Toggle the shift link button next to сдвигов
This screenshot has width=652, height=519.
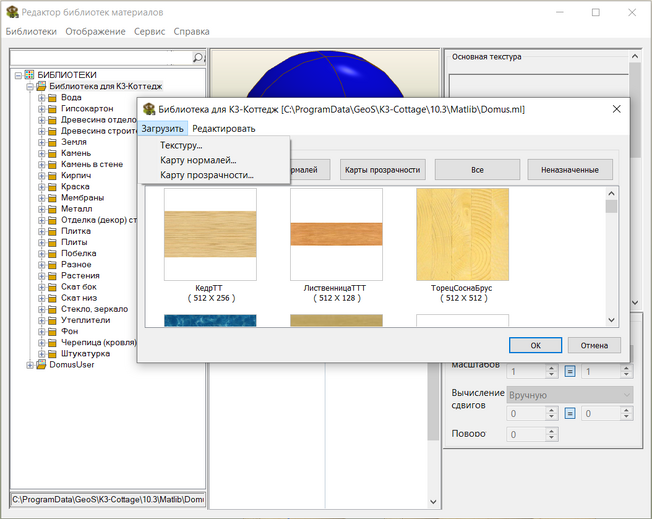click(570, 413)
